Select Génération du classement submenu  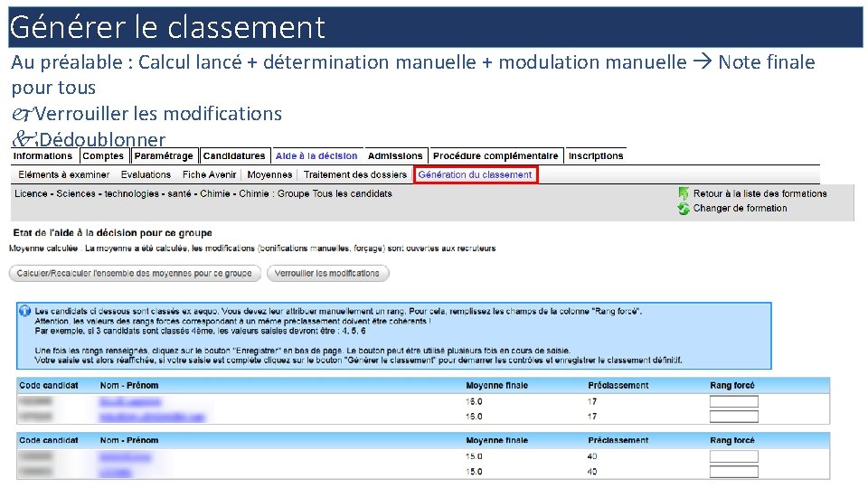[475, 174]
